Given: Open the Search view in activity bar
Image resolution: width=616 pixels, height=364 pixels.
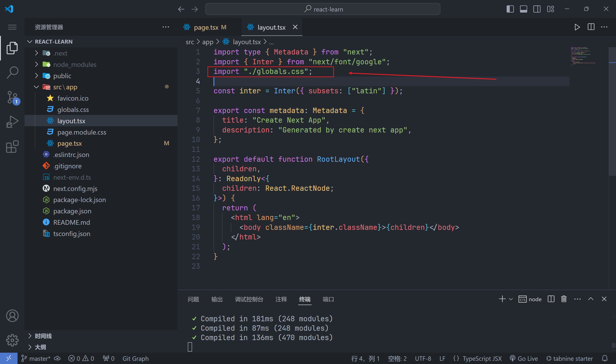Looking at the screenshot, I should 12,72.
